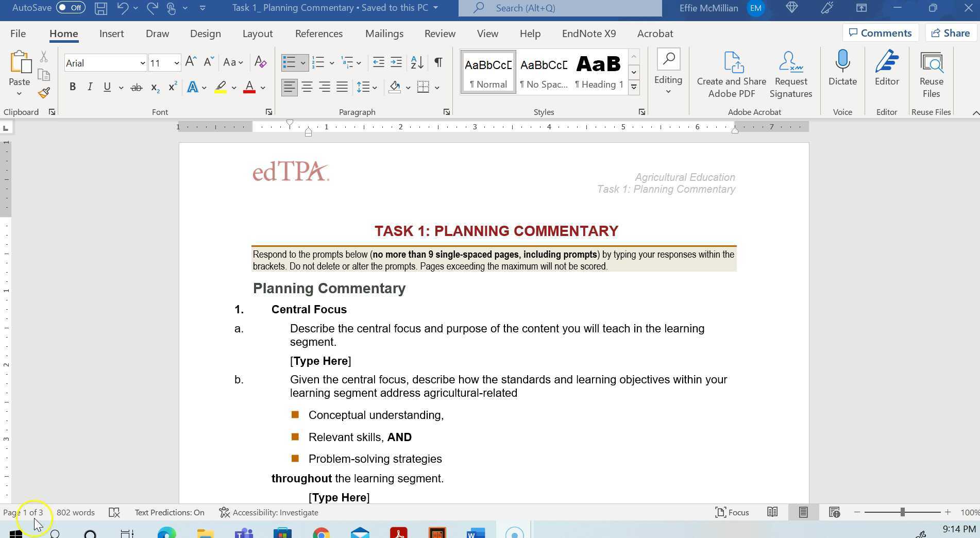Apply italic formatting

90,87
